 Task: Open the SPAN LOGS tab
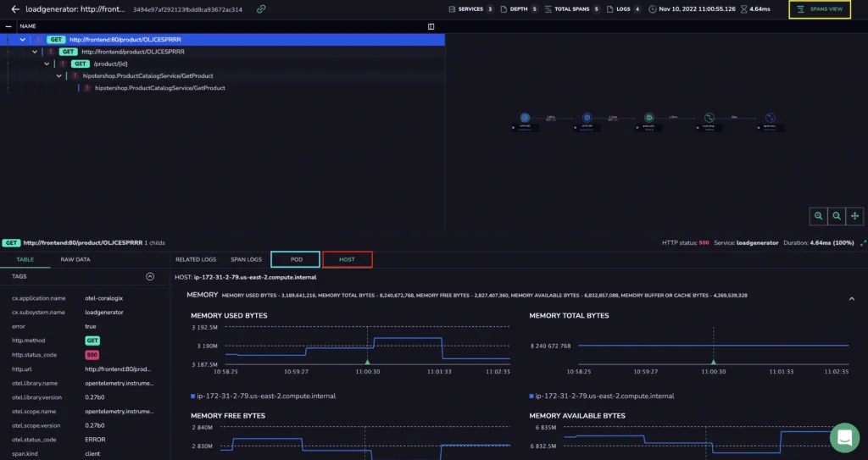click(x=247, y=259)
